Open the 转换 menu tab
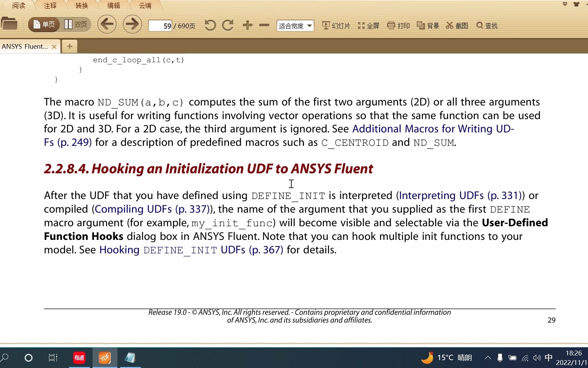Screen dimensions: 588x368 click(x=82, y=5)
